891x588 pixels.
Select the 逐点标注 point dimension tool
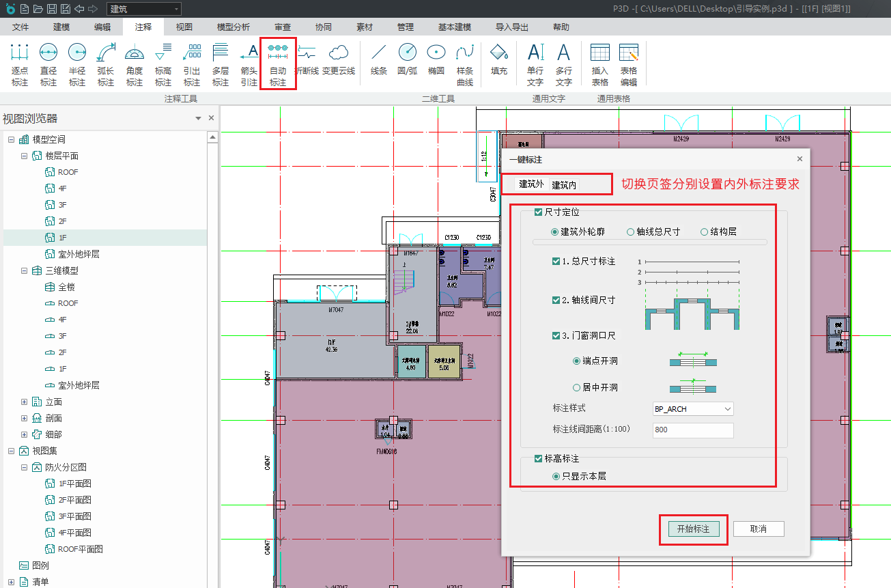(20, 65)
